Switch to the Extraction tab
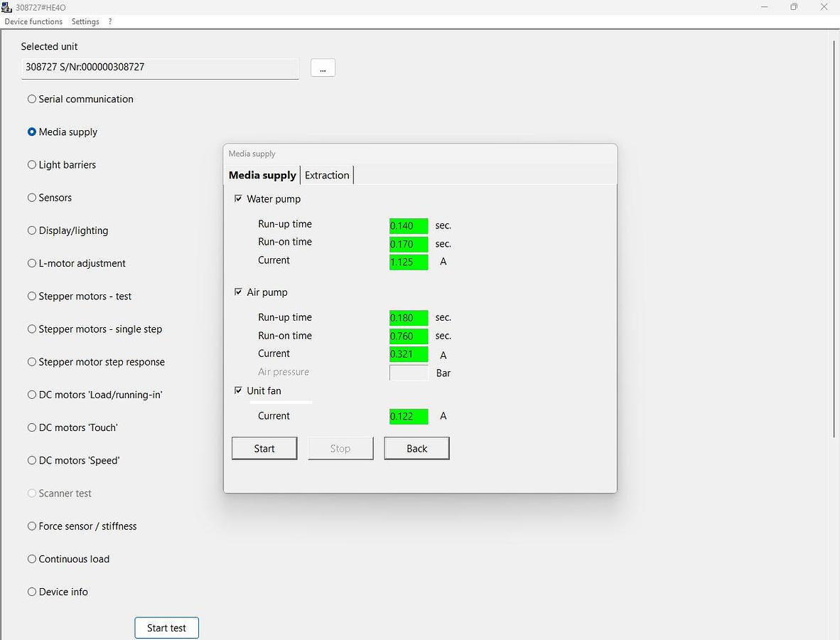The width and height of the screenshot is (840, 640). [x=327, y=175]
